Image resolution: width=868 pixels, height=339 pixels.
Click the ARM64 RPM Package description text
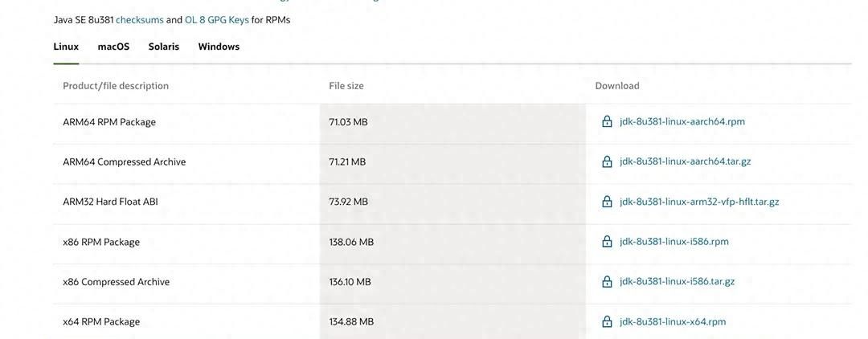pos(109,122)
